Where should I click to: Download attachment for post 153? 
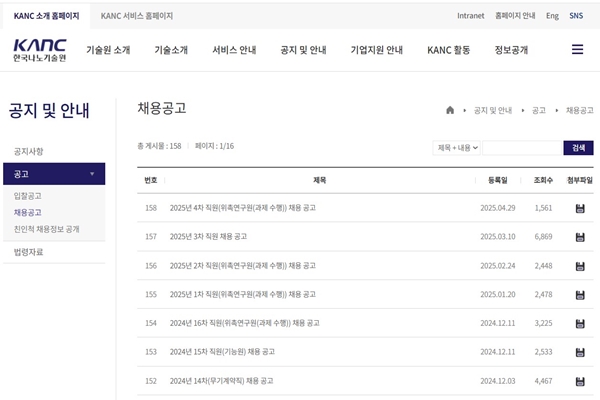click(x=580, y=352)
